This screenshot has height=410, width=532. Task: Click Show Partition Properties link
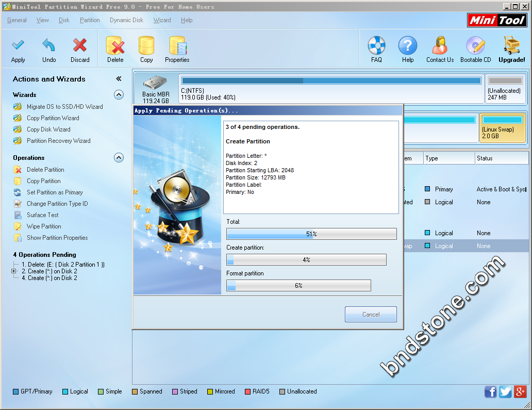[x=57, y=238]
